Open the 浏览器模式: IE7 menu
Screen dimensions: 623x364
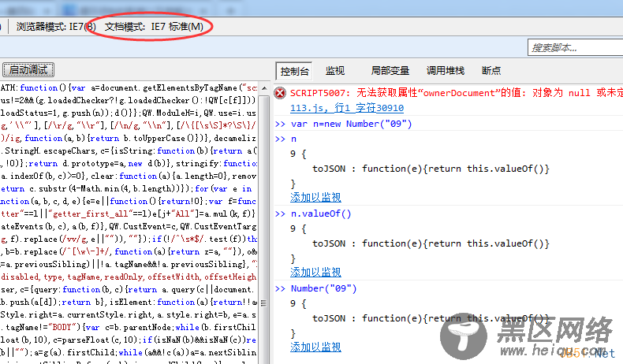tap(56, 27)
